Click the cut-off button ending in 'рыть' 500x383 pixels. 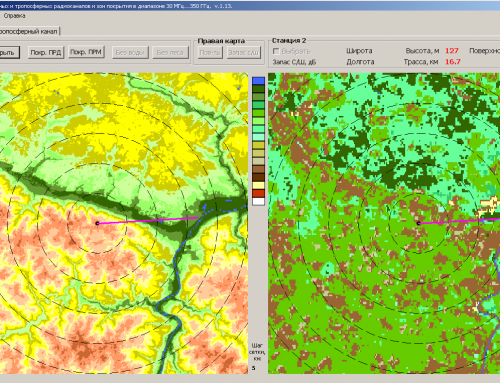9,52
